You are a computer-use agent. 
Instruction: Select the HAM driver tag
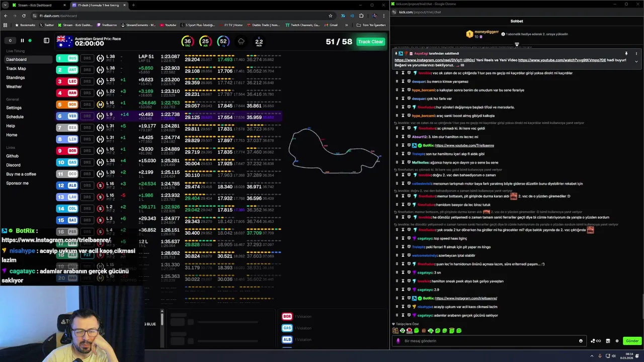(x=67, y=93)
